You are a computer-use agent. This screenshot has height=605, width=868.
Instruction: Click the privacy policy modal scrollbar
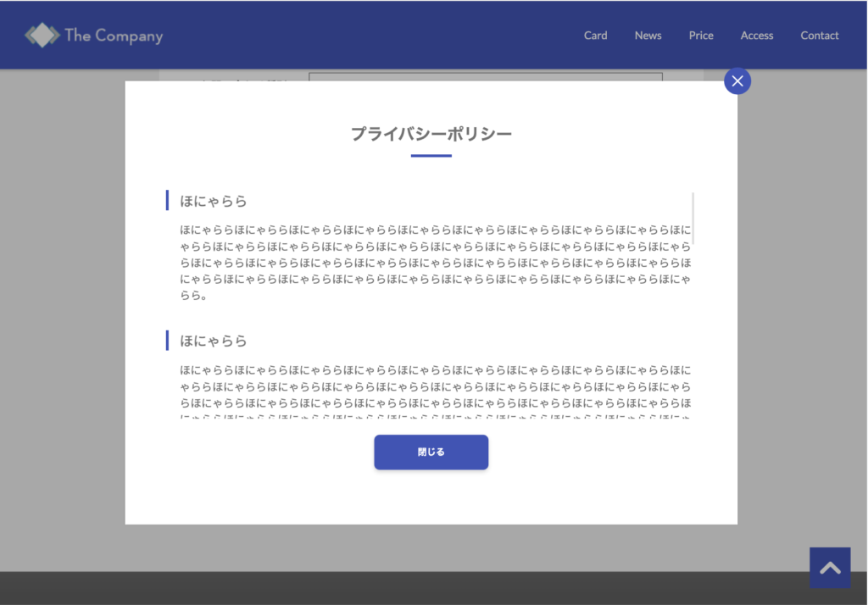point(693,219)
